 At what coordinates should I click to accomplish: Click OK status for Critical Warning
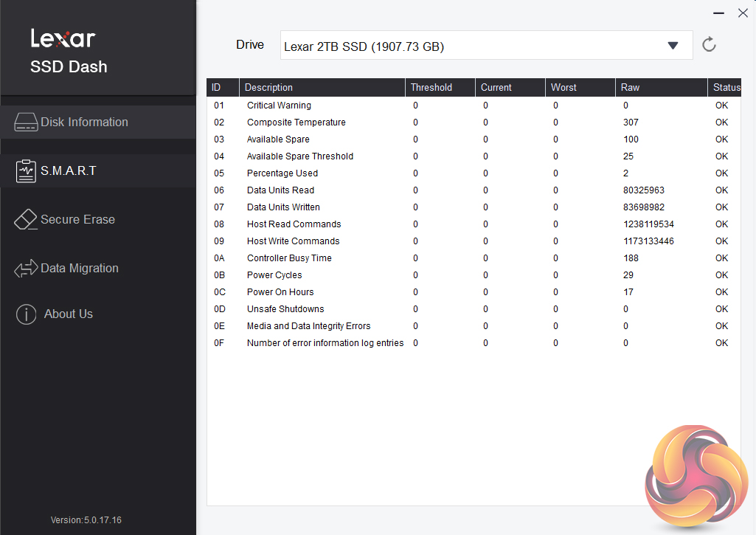tap(722, 106)
